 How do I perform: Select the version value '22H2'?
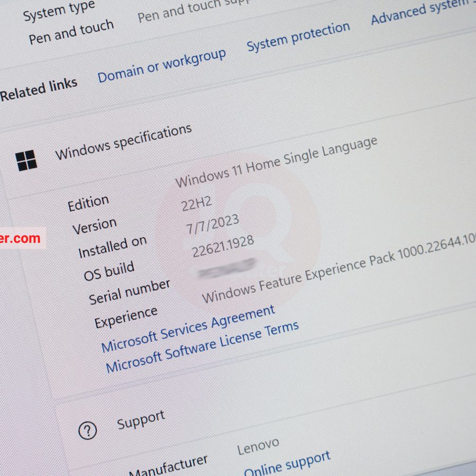pos(196,204)
